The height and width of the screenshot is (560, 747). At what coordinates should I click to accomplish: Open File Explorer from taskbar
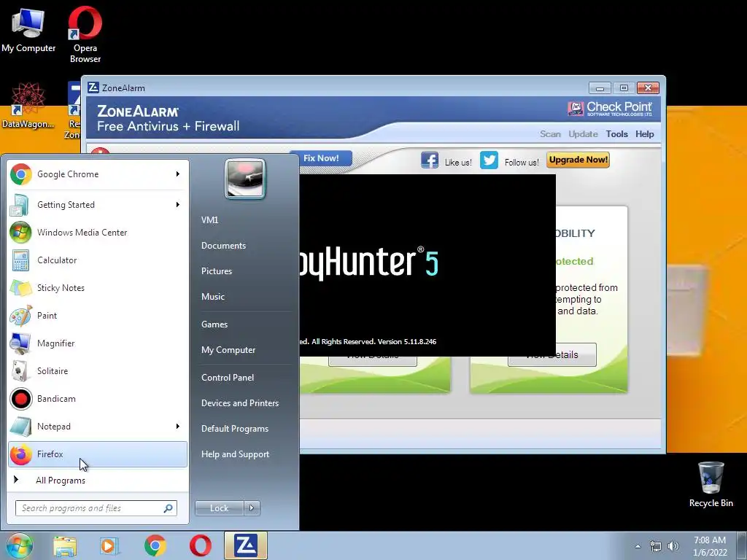point(65,545)
